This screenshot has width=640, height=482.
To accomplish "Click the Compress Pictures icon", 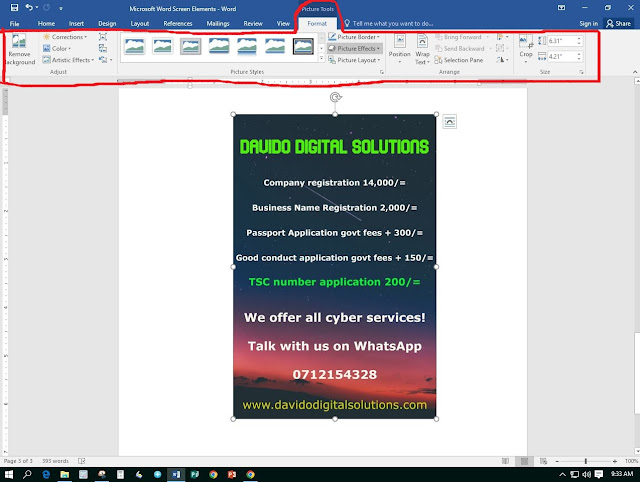I will click(103, 37).
